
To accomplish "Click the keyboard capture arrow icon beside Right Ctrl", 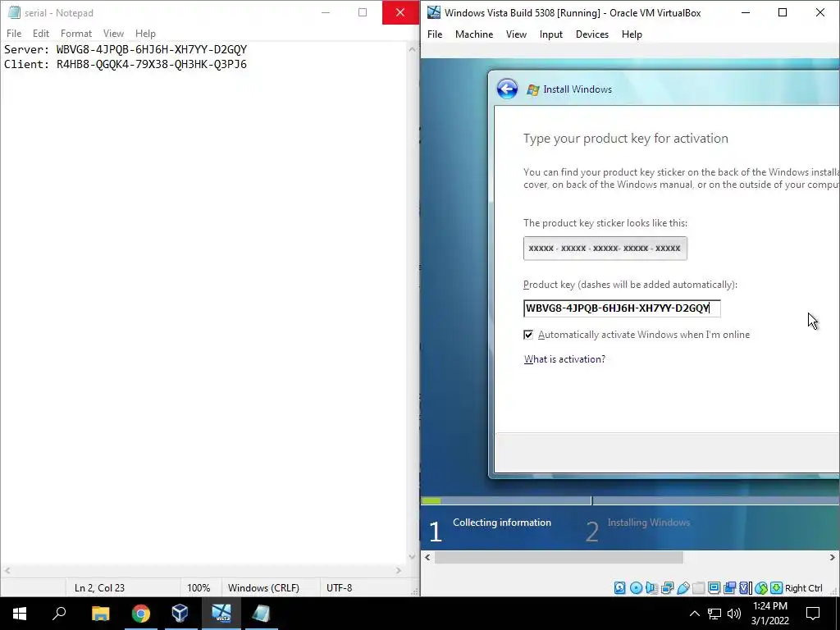I will [x=776, y=587].
